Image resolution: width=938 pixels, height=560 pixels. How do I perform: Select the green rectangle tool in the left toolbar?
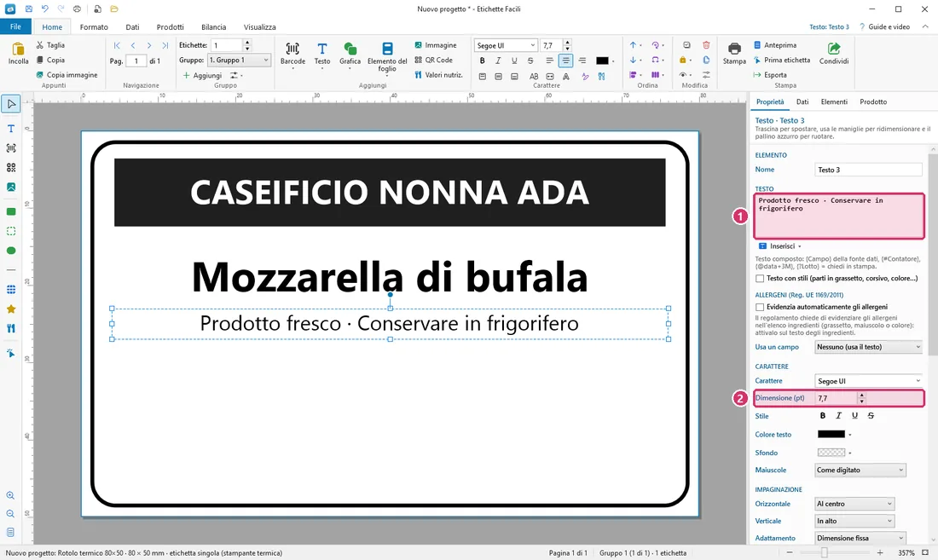(11, 211)
